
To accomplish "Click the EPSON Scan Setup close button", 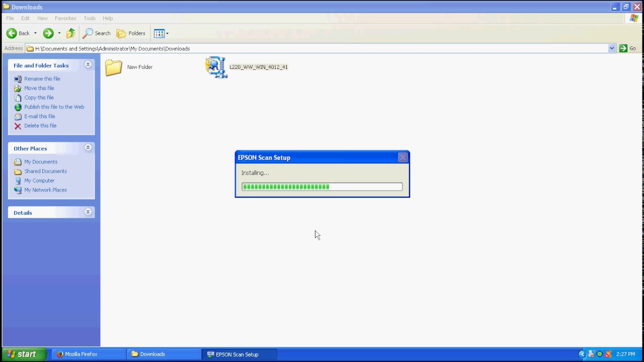I will tap(403, 157).
